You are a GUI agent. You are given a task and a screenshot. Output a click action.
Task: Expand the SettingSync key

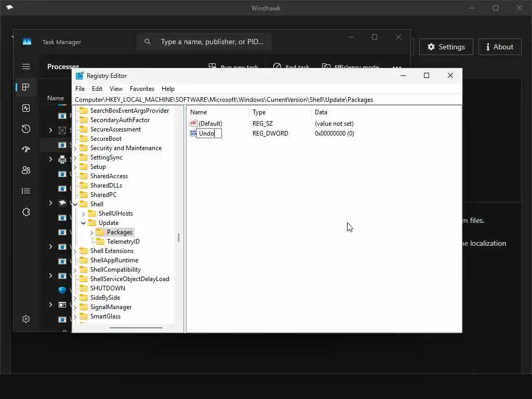click(x=75, y=158)
